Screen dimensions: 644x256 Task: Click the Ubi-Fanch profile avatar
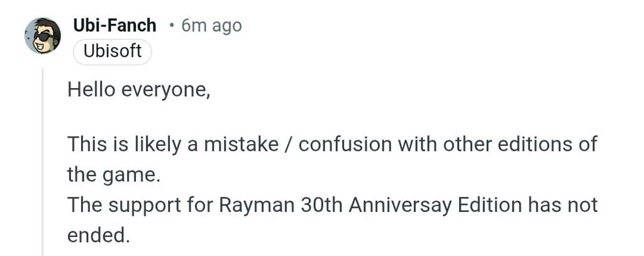tap(43, 35)
